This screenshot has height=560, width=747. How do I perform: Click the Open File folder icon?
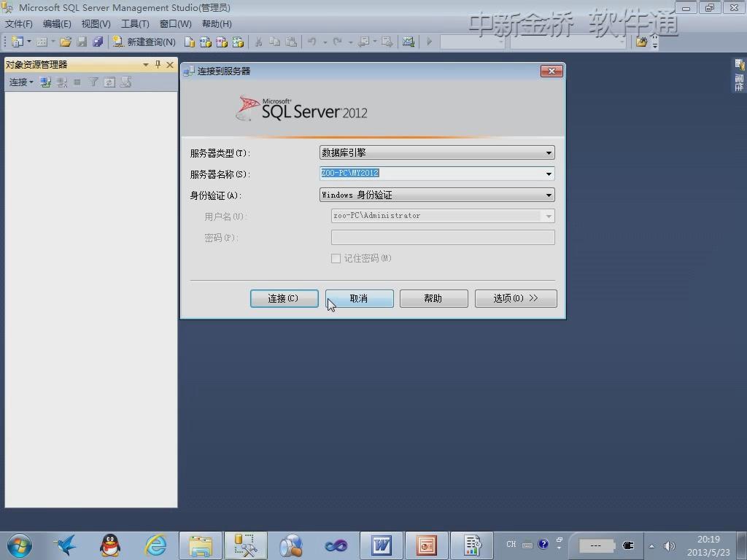pyautogui.click(x=65, y=42)
